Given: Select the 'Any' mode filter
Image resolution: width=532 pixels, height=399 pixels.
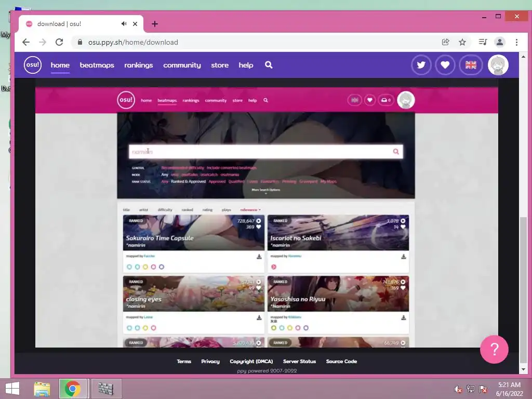Looking at the screenshot, I should click(165, 175).
